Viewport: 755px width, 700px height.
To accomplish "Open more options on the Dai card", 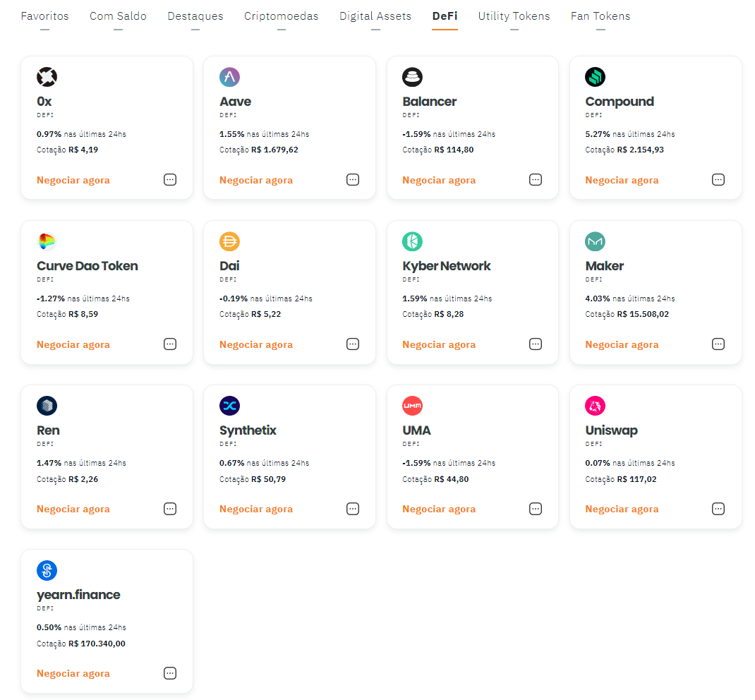I will (353, 344).
